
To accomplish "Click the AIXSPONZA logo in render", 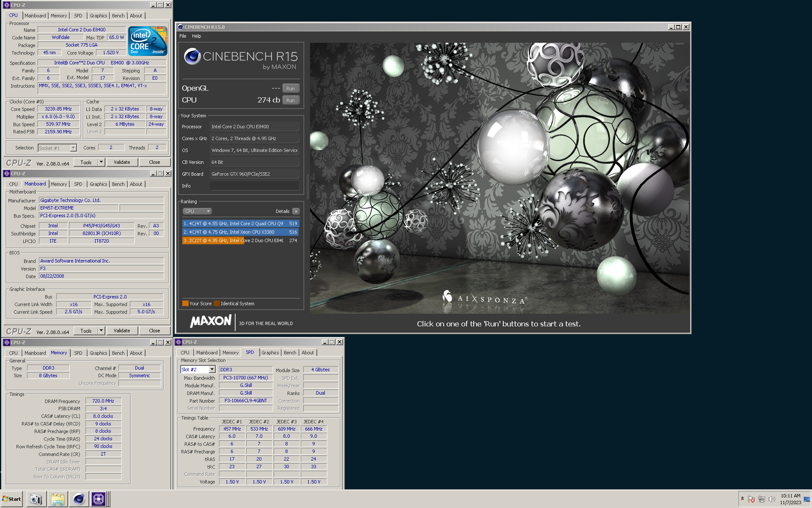I will (x=485, y=298).
